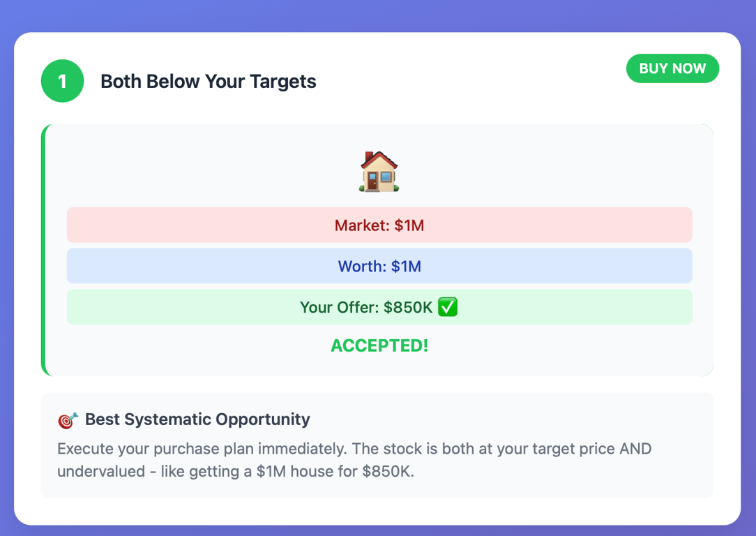The image size is (756, 536).
Task: Click the Best Systematic Opportunity title
Action: 197,419
